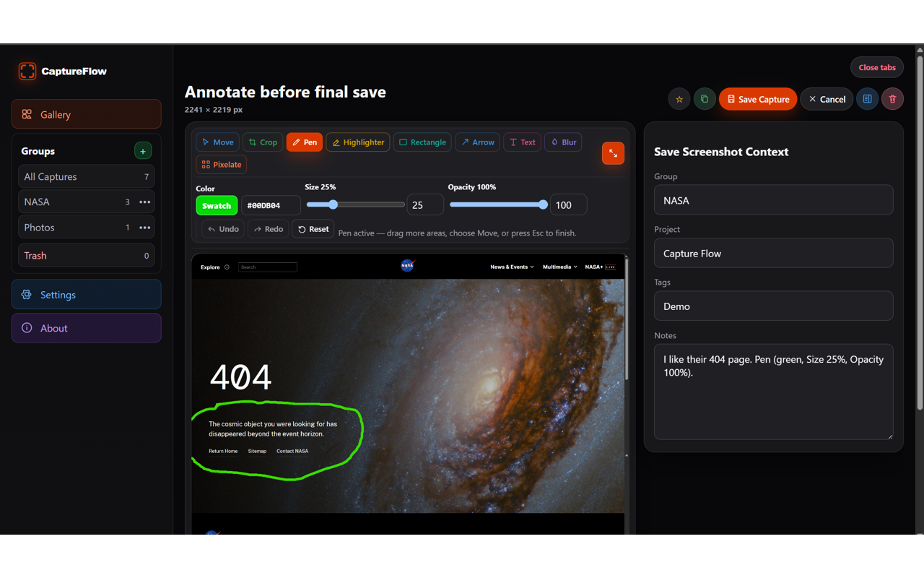This screenshot has height=578, width=924.
Task: Click the Project field Capture Flow
Action: [773, 254]
